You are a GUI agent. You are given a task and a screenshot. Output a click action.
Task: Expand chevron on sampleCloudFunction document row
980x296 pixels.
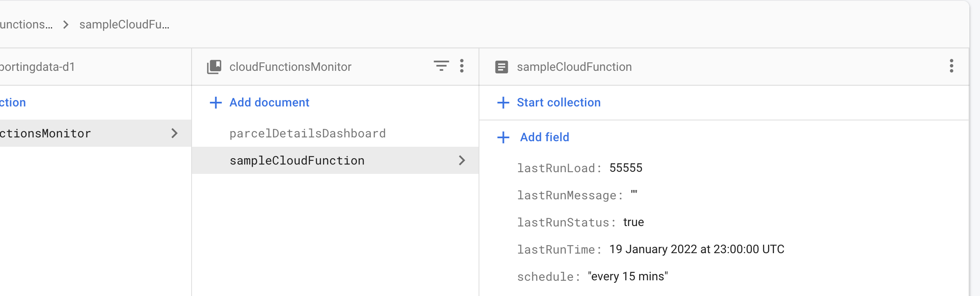pos(462,160)
